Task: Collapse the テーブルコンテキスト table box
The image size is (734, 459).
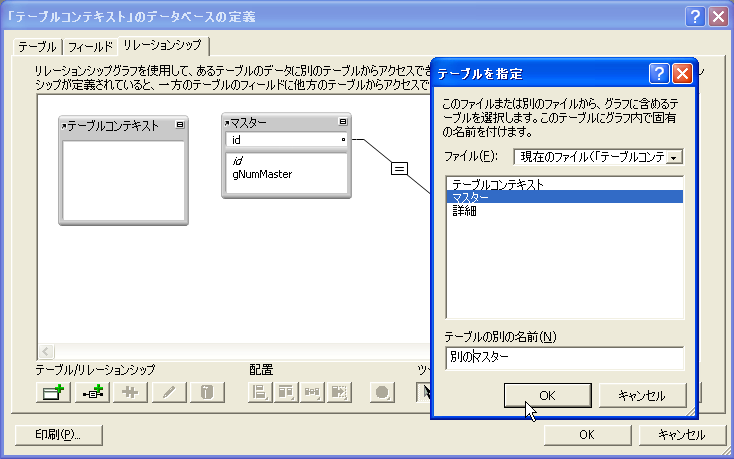Action: [x=179, y=125]
